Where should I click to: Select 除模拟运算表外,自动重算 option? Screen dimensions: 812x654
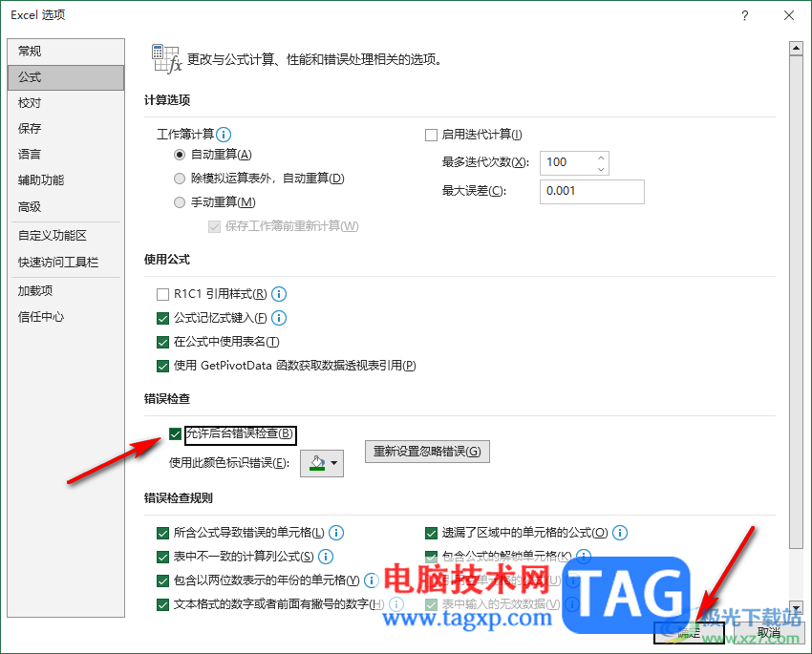click(x=180, y=179)
